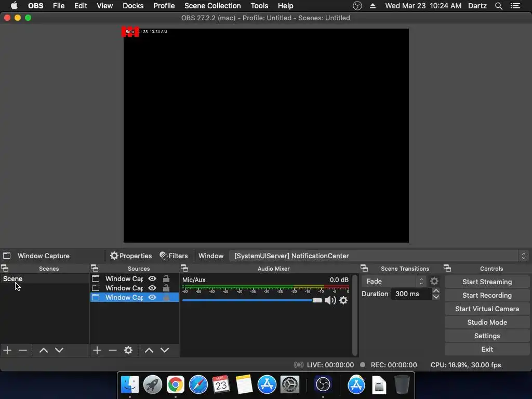The width and height of the screenshot is (532, 399).
Task: Click the Audio Mixer vertical scrollbar
Action: point(355,315)
